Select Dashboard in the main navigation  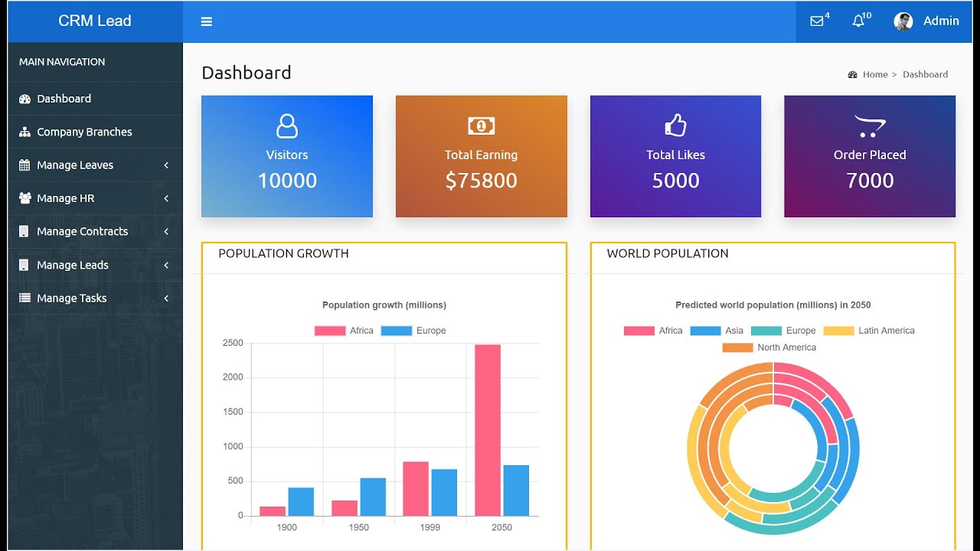pyautogui.click(x=64, y=99)
